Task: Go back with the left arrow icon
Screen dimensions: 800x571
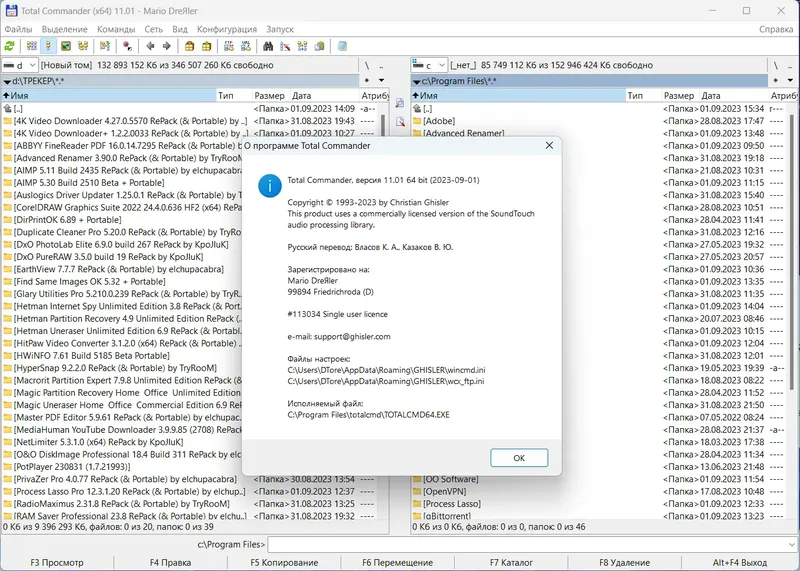Action: 150,46
